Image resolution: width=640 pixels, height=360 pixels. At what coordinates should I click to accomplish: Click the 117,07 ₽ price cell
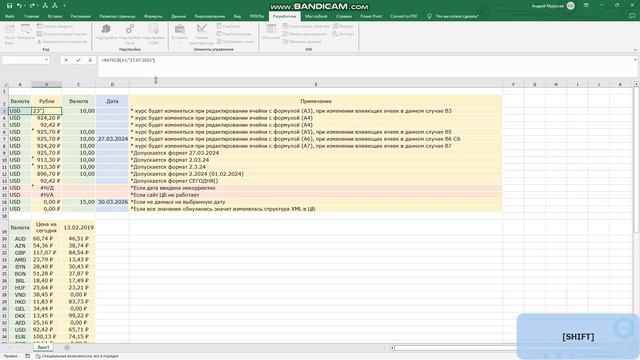click(47, 253)
